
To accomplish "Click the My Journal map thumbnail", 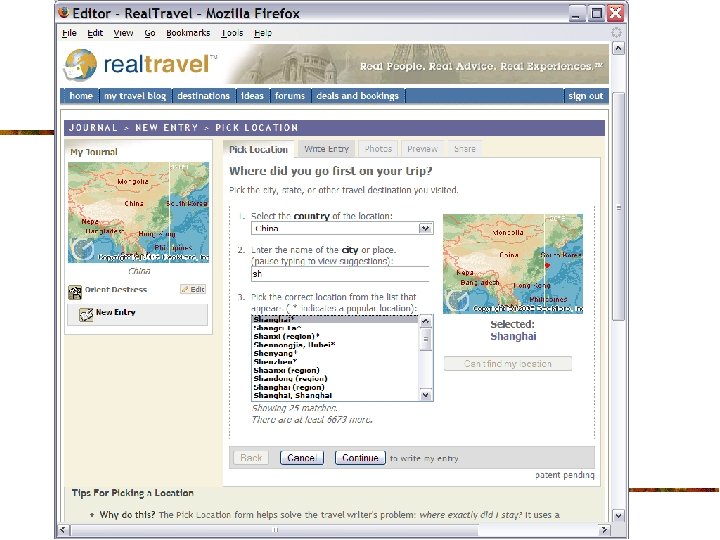I will pos(138,212).
